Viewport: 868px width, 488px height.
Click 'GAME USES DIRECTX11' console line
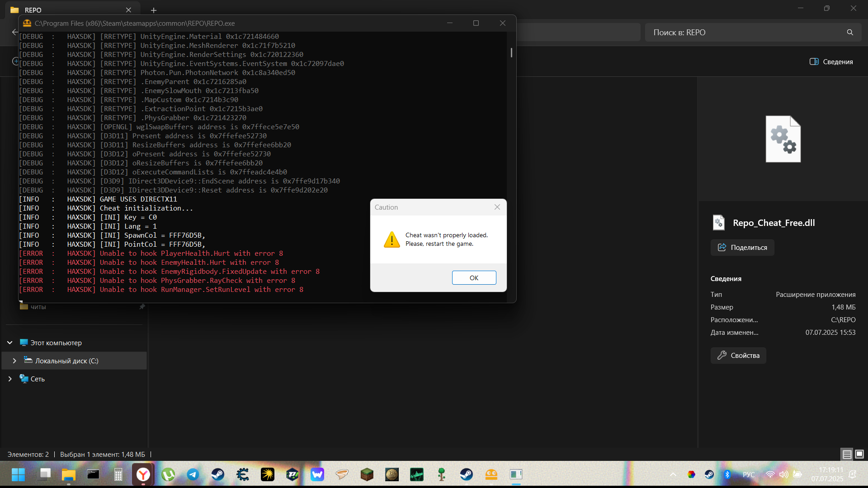pos(98,199)
